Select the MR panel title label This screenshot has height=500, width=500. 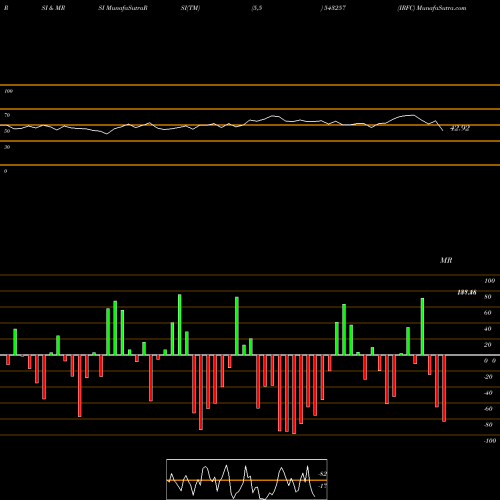(x=446, y=260)
